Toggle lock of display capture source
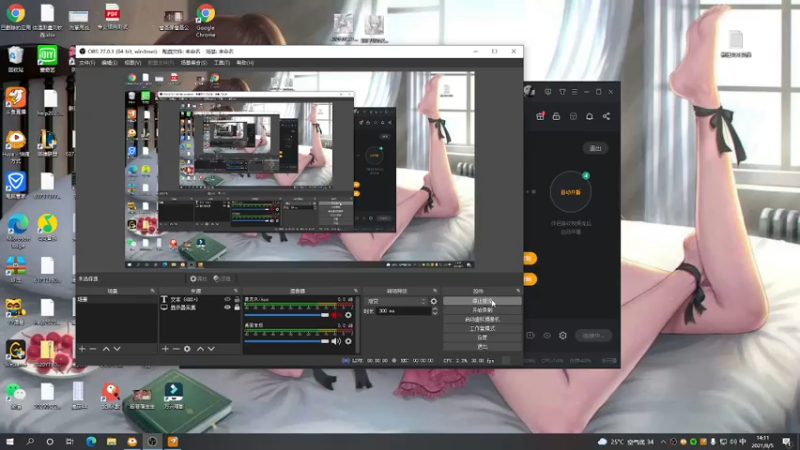 (x=237, y=307)
